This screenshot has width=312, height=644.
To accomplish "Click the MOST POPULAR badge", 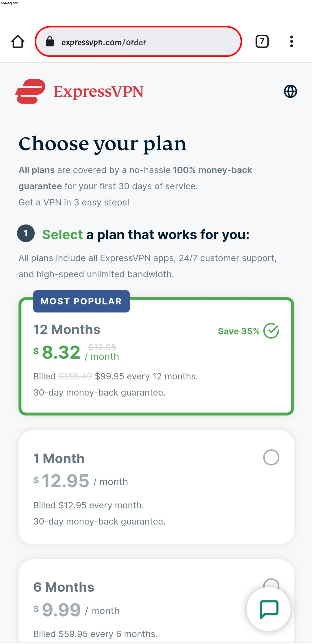I will [81, 301].
